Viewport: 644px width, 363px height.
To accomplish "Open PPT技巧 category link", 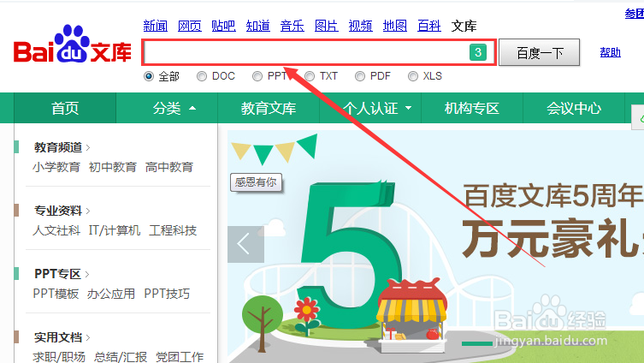I will [x=167, y=294].
